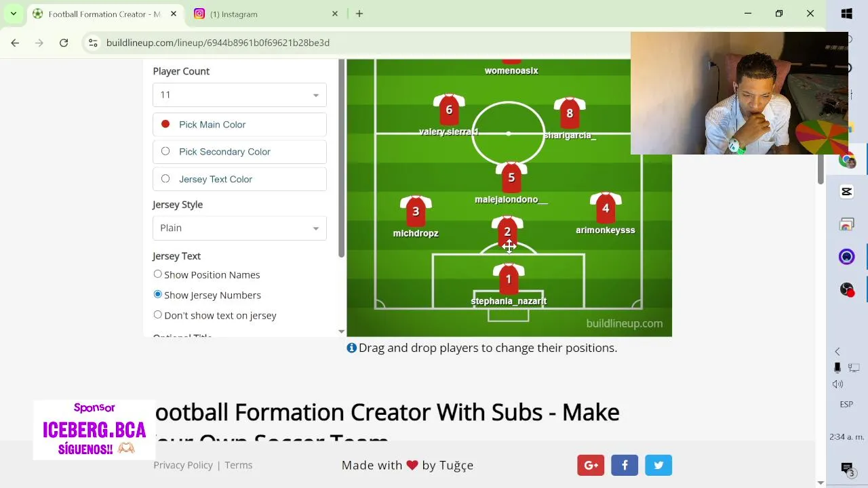
Task: Open the clock showing 2:34 a. m.
Action: point(846,437)
